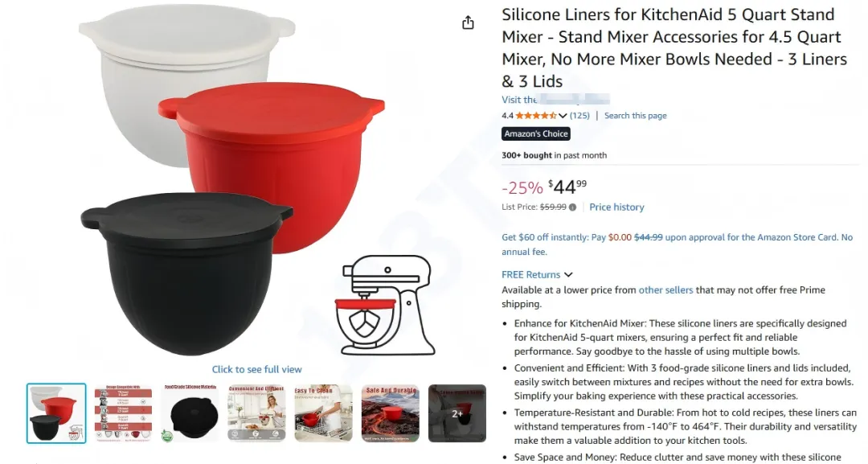
Task: Click the Amazon's Choice badge
Action: click(536, 134)
